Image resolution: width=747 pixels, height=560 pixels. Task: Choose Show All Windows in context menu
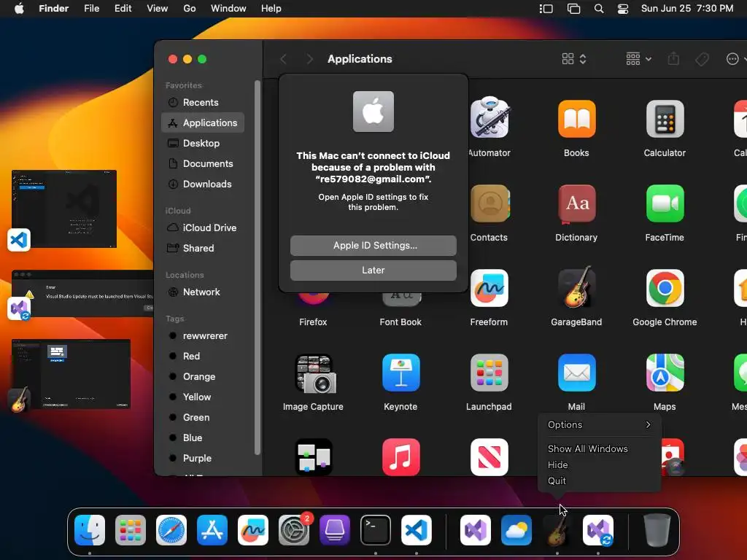pyautogui.click(x=587, y=449)
